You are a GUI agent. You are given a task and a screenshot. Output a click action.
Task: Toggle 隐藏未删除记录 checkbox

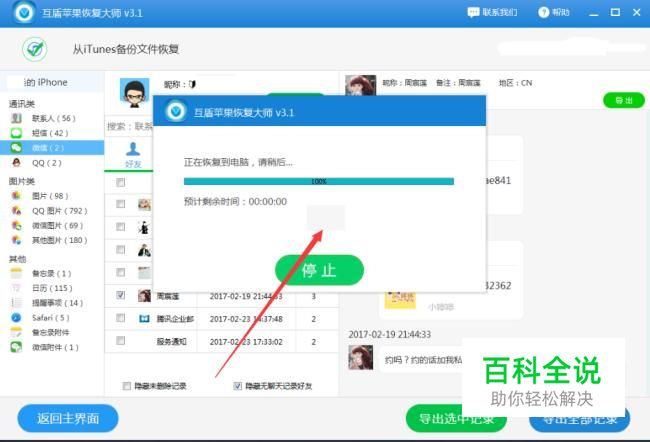click(127, 386)
